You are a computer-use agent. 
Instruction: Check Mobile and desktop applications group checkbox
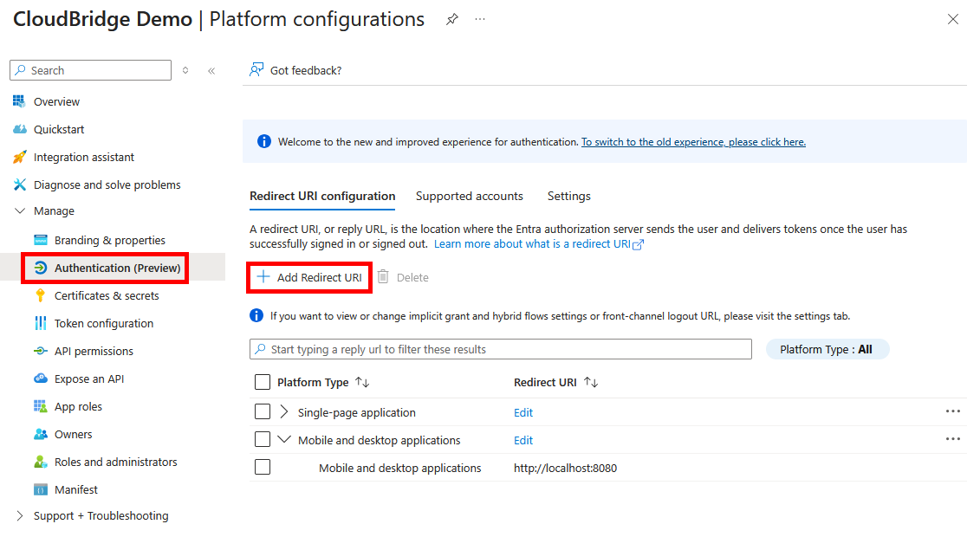[x=263, y=440]
